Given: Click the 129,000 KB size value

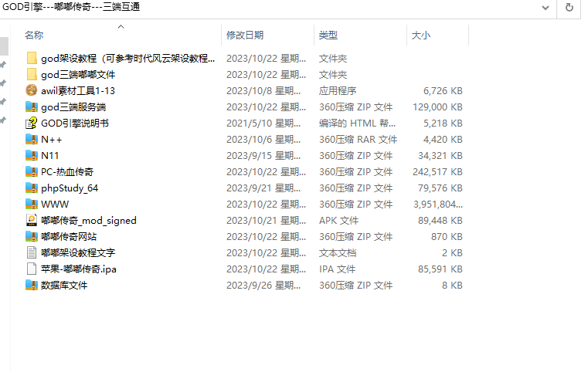Looking at the screenshot, I should pyautogui.click(x=437, y=107).
